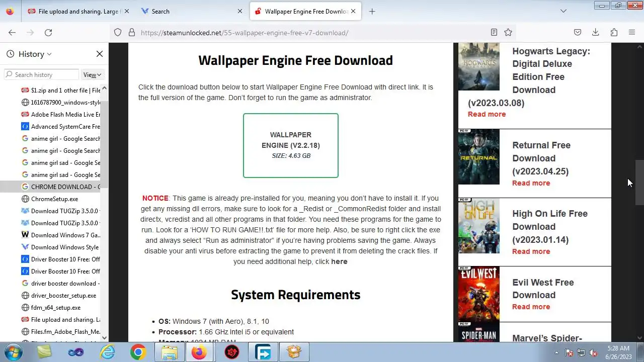Switch to the Search tab
Screen dimensions: 644x362
pos(191,11)
